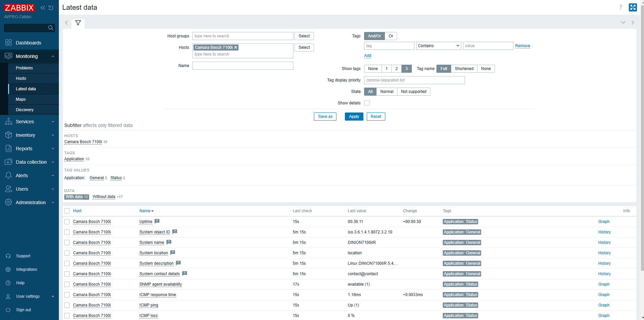The width and height of the screenshot is (644, 320).
Task: Select the System object ID row checkbox
Action: pos(67,232)
